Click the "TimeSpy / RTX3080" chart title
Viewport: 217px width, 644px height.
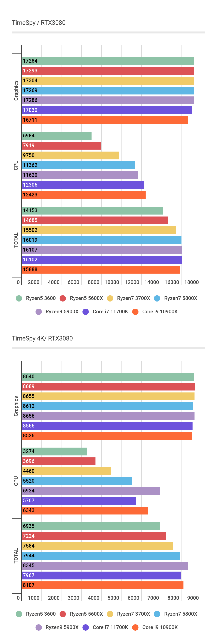point(39,23)
